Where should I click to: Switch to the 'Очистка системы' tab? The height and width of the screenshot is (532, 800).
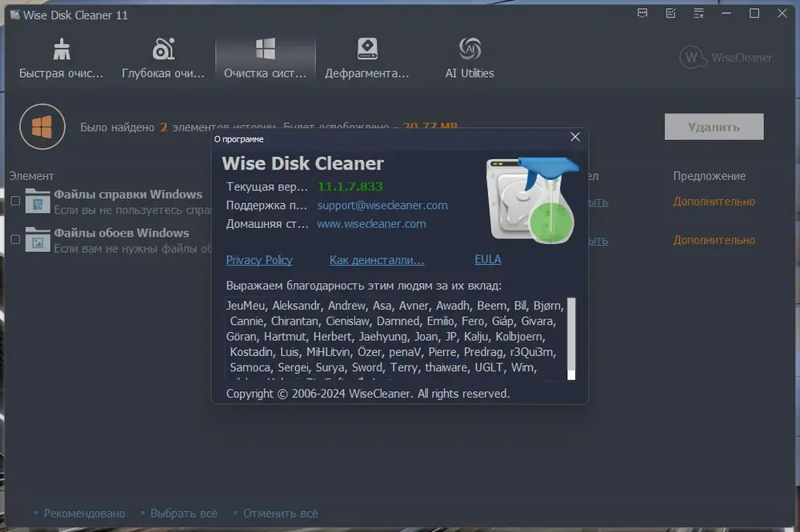tap(265, 58)
